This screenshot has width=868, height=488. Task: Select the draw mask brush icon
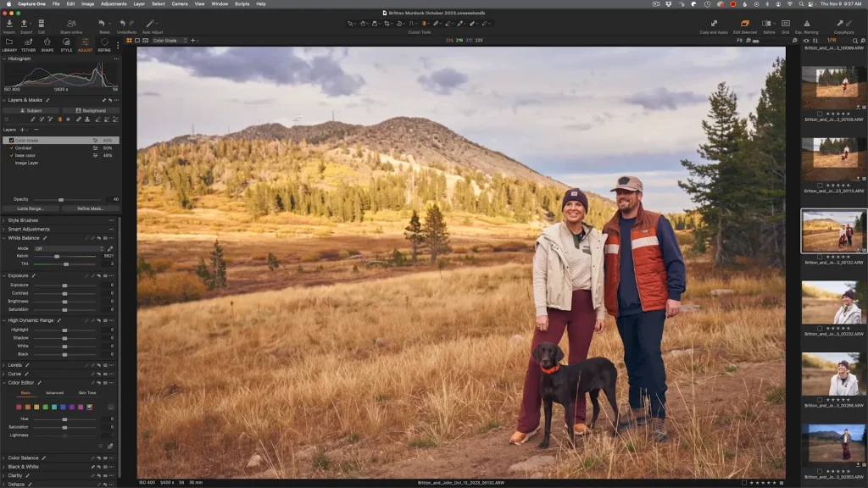pos(33,119)
